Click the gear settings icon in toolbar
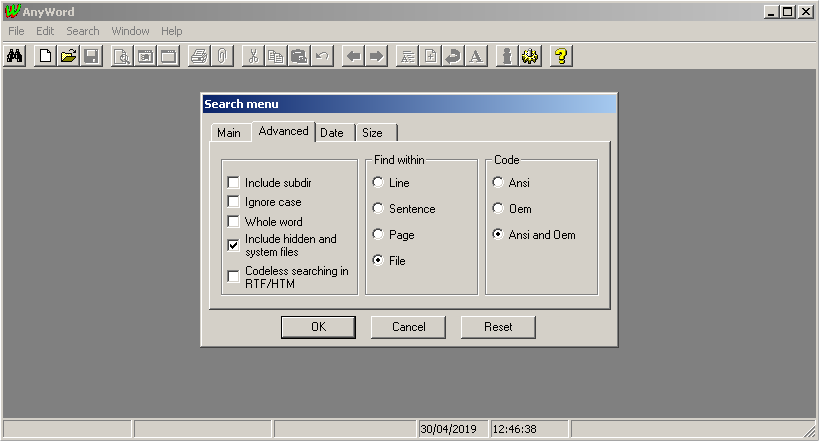This screenshot has height=441, width=819. pos(530,56)
